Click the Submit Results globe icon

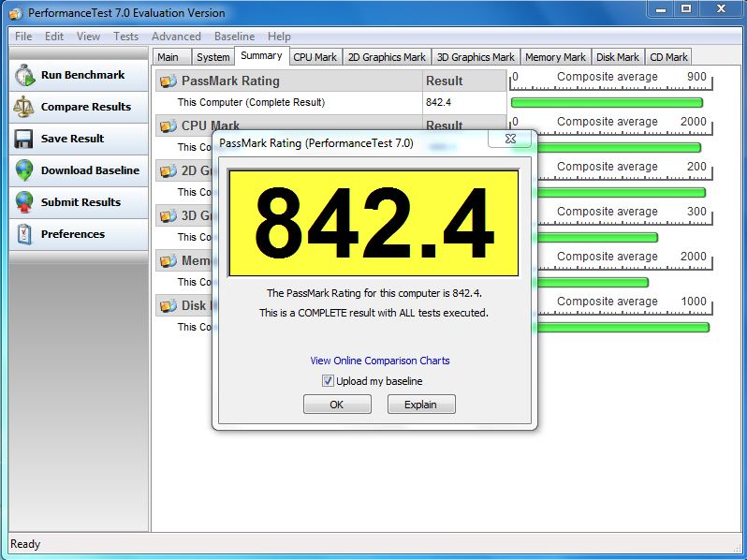click(24, 203)
